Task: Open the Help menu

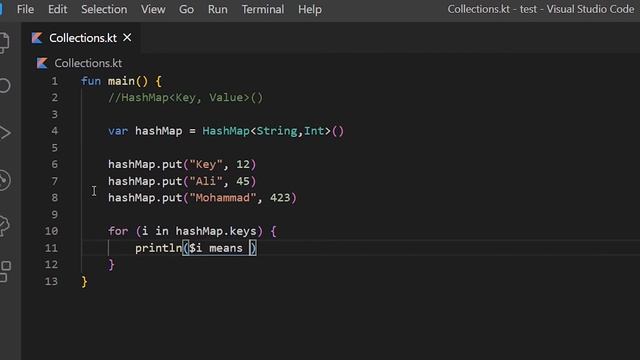Action: 310,9
